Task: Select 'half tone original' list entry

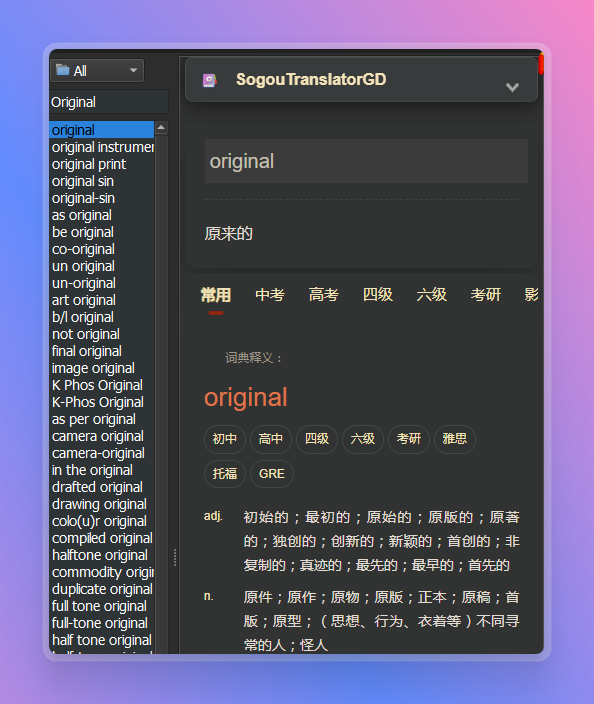Action: 101,640
